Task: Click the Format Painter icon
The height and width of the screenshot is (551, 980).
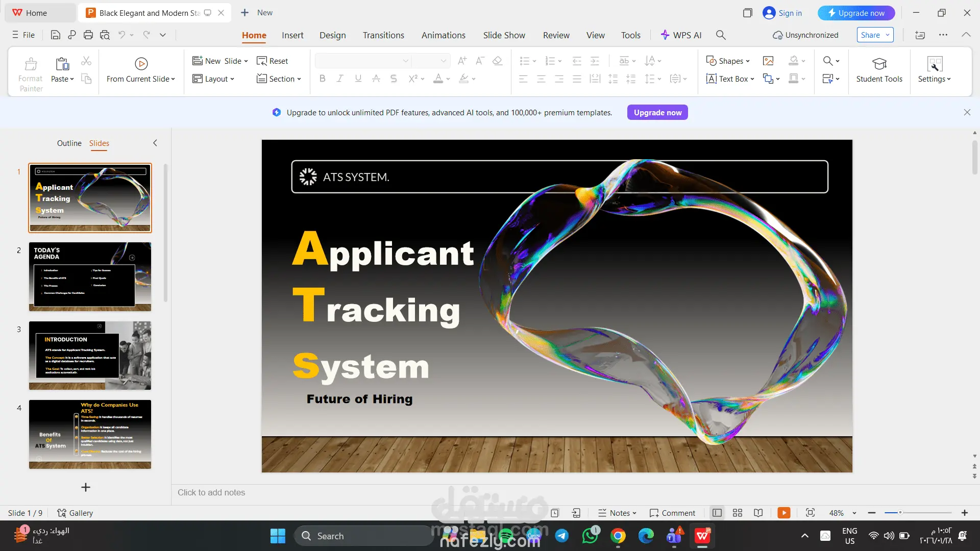Action: point(31,64)
